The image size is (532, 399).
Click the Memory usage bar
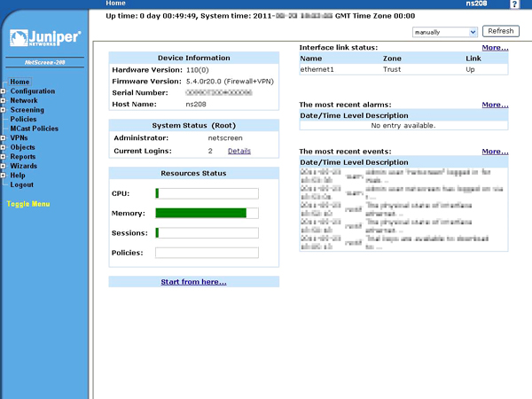(x=207, y=213)
